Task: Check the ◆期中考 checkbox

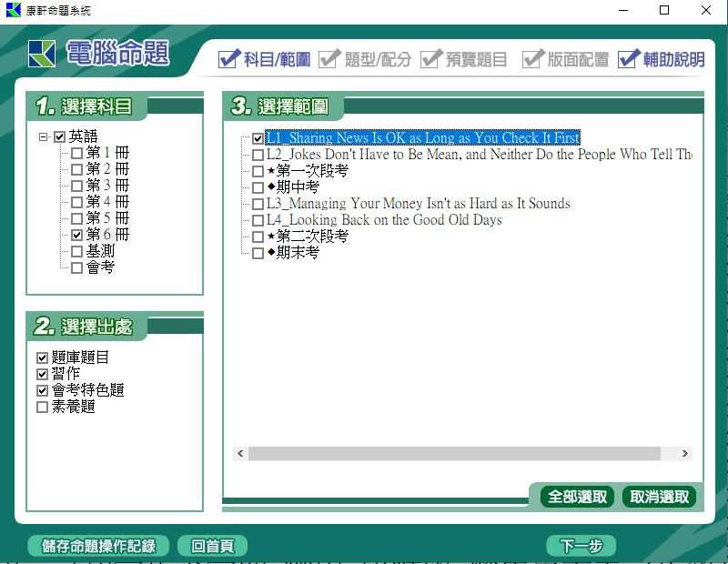Action: (x=258, y=187)
